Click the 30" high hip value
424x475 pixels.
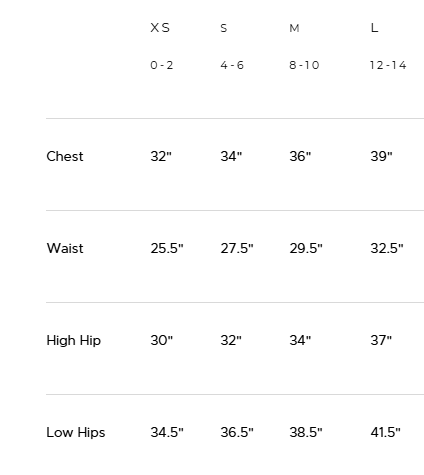pyautogui.click(x=162, y=340)
